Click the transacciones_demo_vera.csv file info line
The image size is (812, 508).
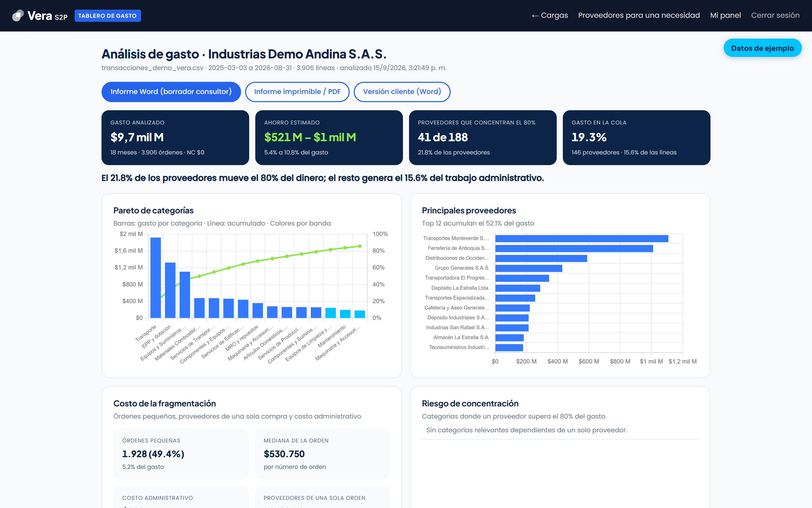point(274,68)
